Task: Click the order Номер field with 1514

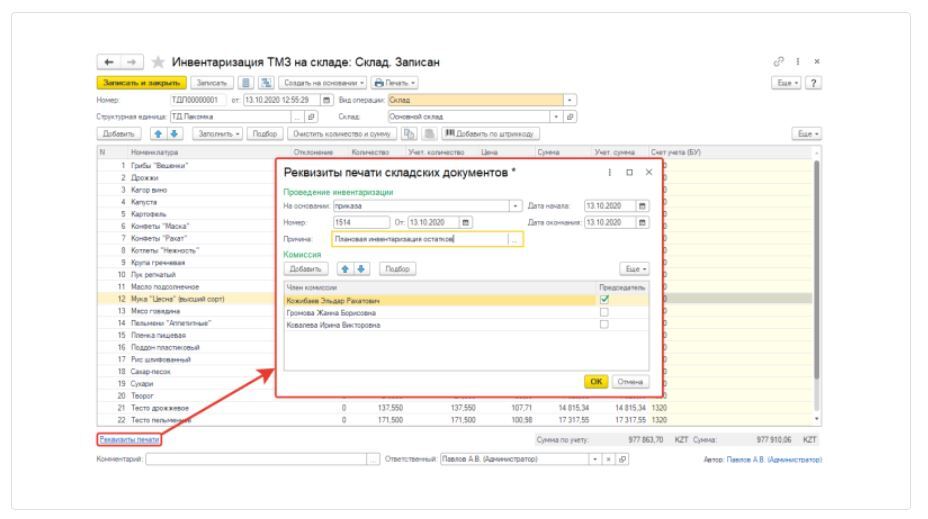Action: pos(361,223)
